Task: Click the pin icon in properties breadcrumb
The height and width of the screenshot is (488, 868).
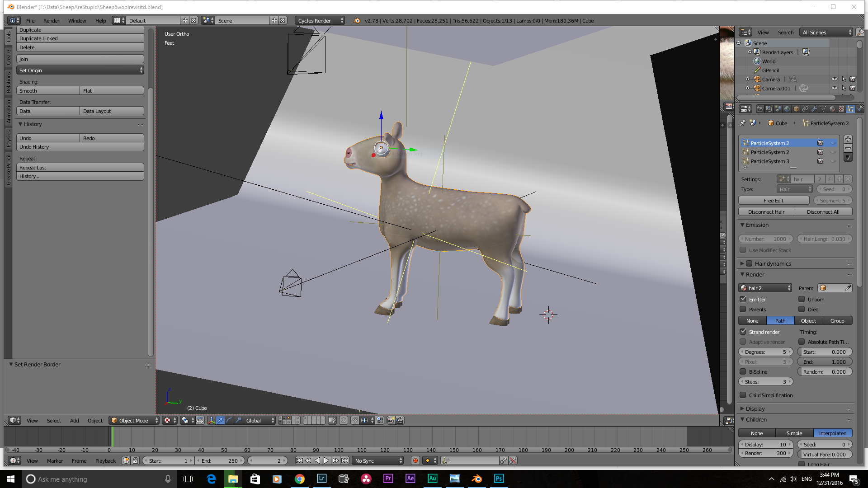Action: (x=742, y=123)
